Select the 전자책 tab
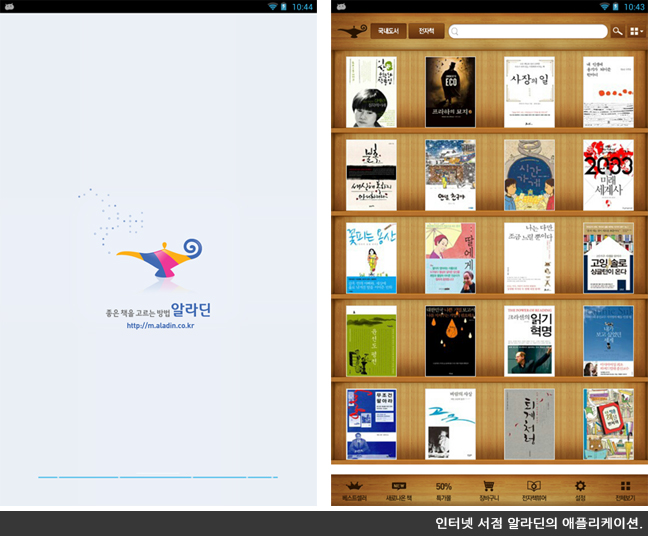648x536 pixels. (426, 31)
